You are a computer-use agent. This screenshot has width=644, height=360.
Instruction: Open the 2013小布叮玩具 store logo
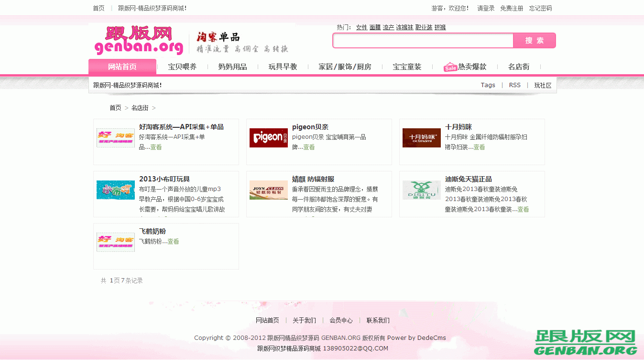click(x=115, y=190)
